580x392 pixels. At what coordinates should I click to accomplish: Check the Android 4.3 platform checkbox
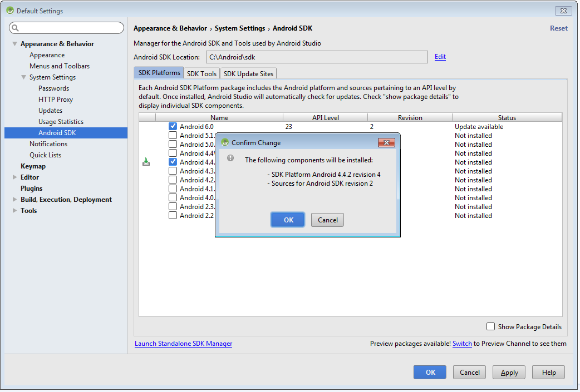pos(173,171)
